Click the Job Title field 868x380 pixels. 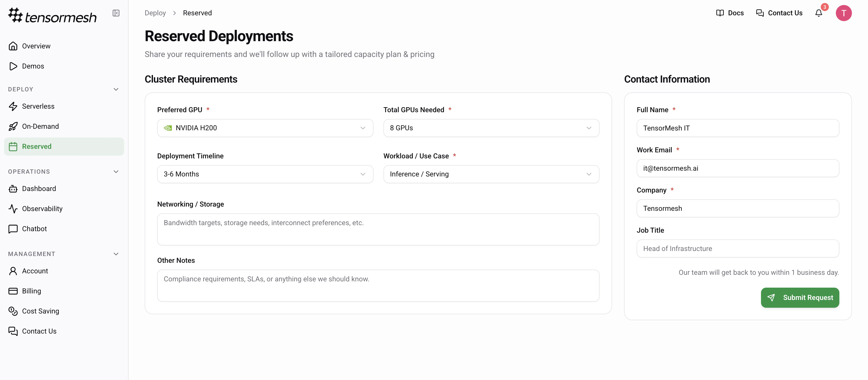coord(738,249)
